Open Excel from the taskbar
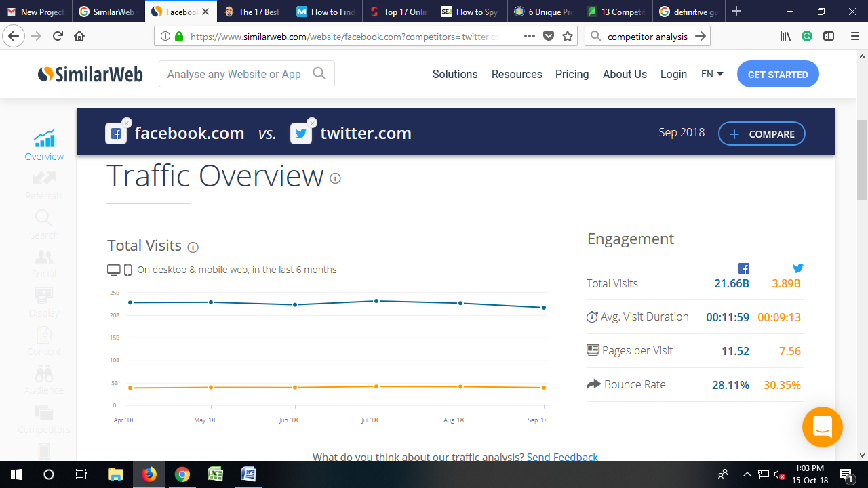The width and height of the screenshot is (868, 488). (x=215, y=474)
